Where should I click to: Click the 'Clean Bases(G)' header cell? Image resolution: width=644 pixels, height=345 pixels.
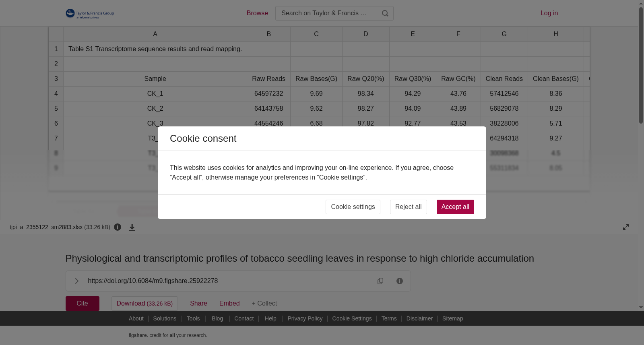tap(555, 79)
